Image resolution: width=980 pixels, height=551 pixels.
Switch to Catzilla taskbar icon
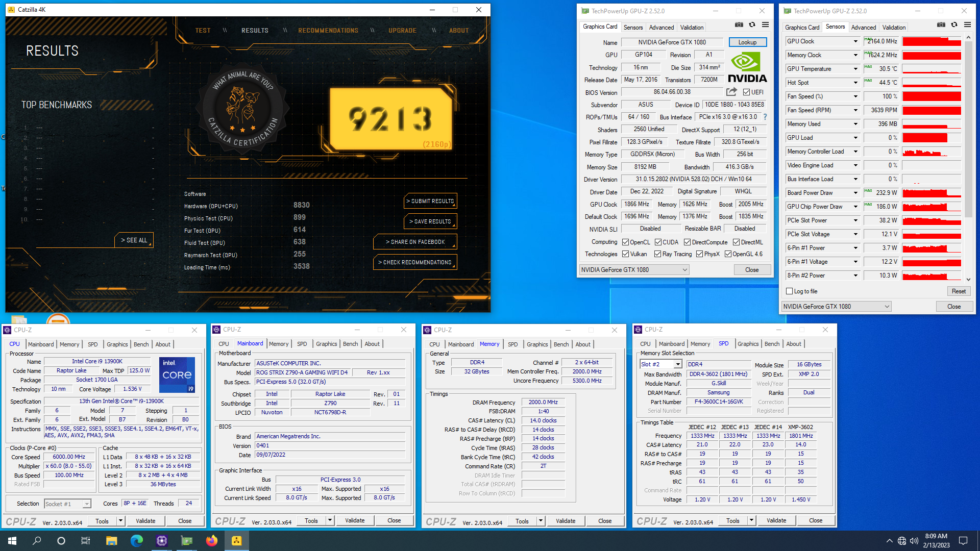click(237, 541)
